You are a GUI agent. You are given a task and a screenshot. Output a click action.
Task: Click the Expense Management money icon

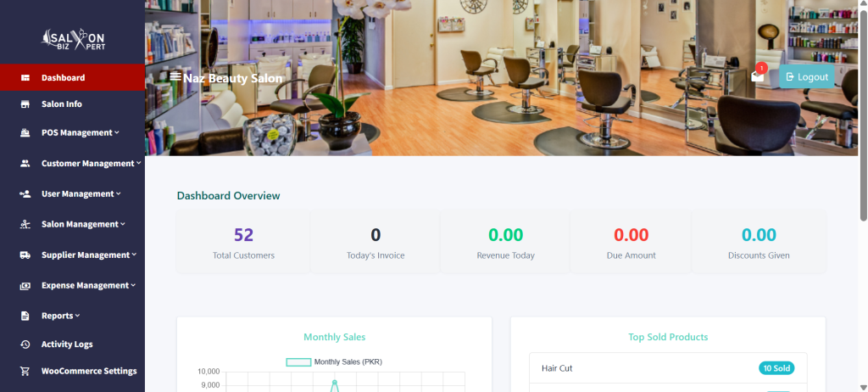[25, 286]
